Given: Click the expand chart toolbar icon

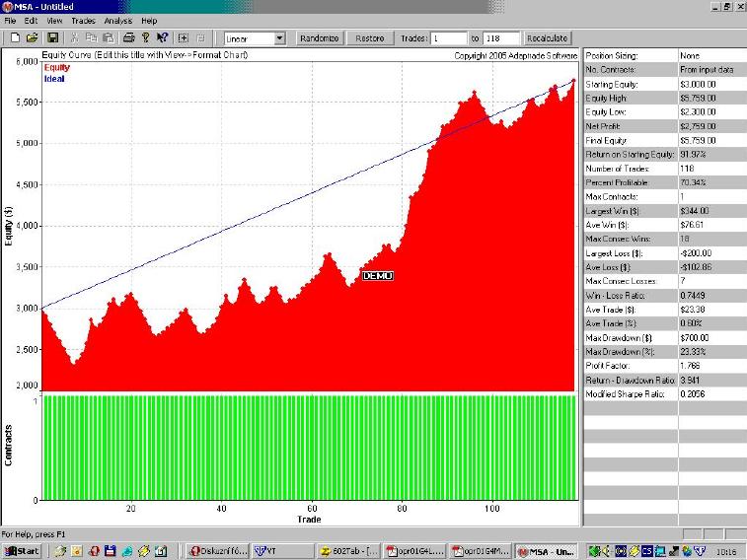Looking at the screenshot, I should pos(184,38).
